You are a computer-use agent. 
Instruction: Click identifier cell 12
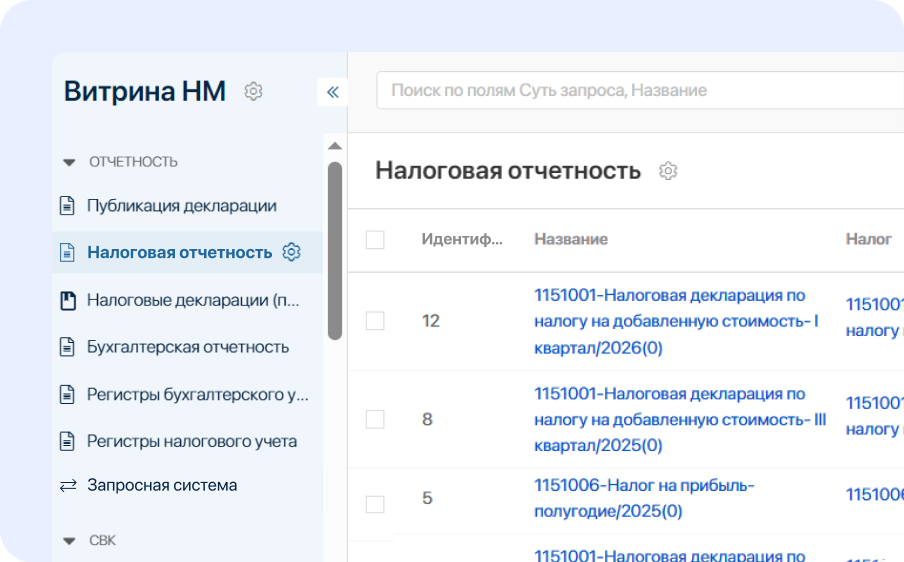tap(431, 321)
